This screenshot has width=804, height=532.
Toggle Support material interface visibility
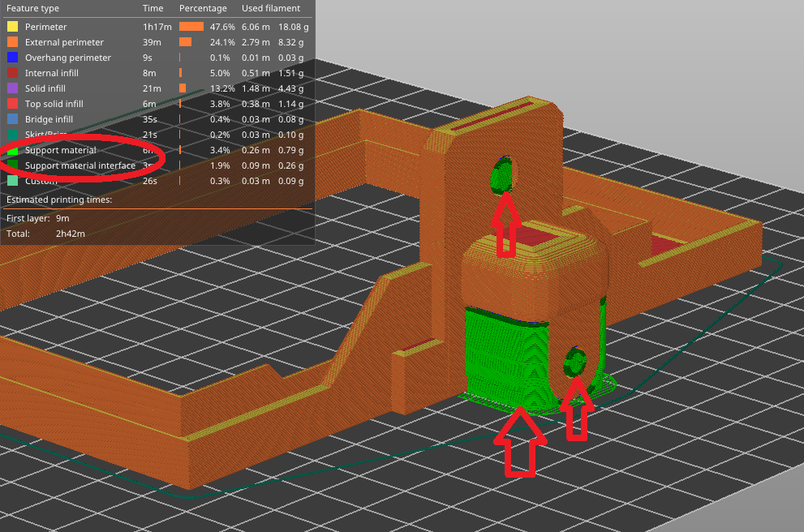[x=80, y=165]
